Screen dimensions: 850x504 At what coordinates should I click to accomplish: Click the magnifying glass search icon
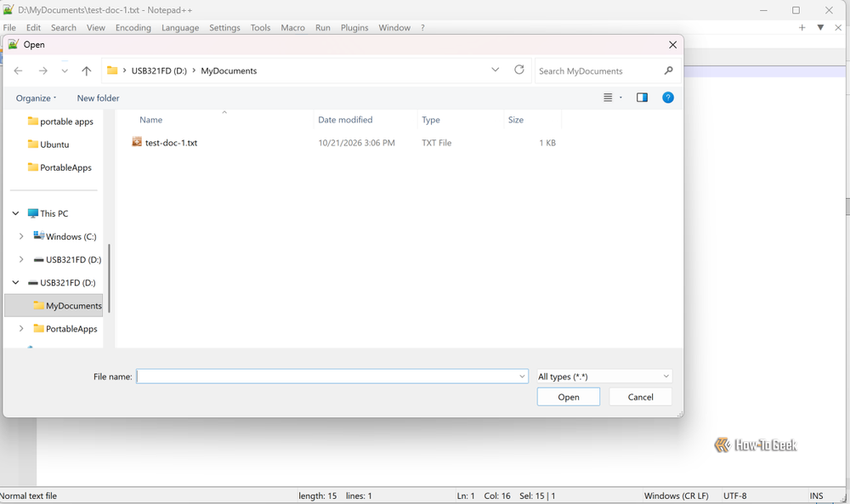click(668, 71)
